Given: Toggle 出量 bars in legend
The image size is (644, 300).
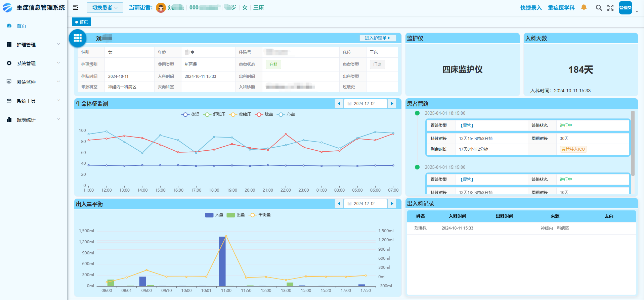Looking at the screenshot, I should (235, 215).
